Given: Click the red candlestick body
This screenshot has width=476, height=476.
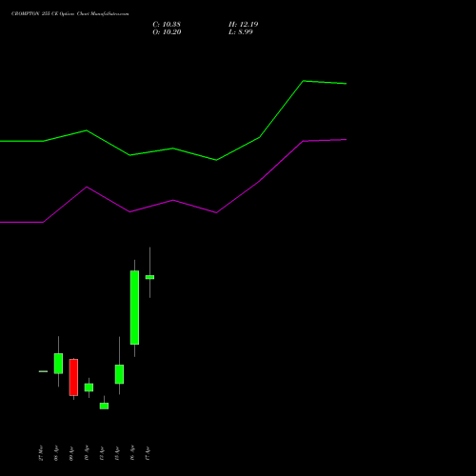Looking at the screenshot, I should tap(73, 377).
